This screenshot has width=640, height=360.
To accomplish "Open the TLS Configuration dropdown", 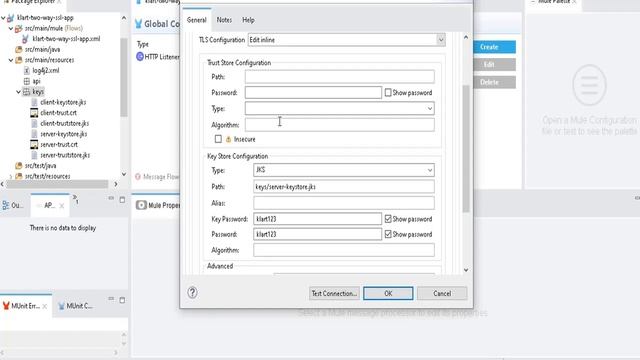I will coord(441,40).
